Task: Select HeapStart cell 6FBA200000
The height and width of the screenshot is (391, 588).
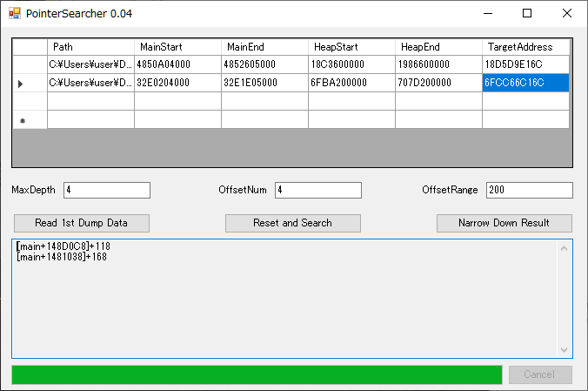Action: point(351,83)
